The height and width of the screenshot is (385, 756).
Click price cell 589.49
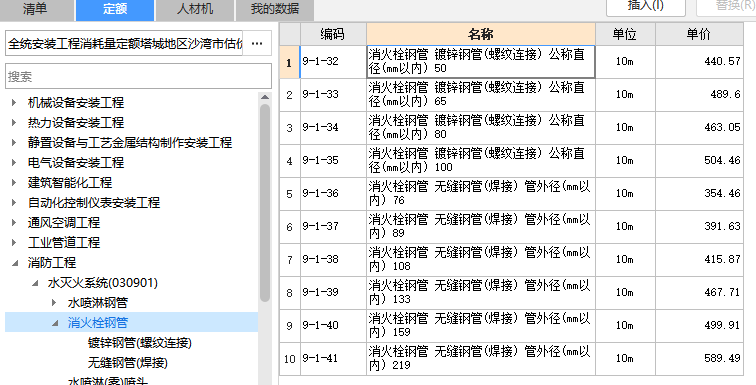coord(699,359)
